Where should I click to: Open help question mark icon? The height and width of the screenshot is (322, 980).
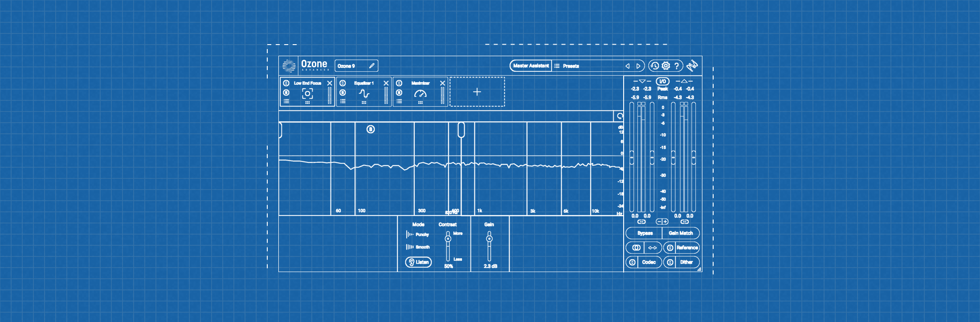pos(677,66)
